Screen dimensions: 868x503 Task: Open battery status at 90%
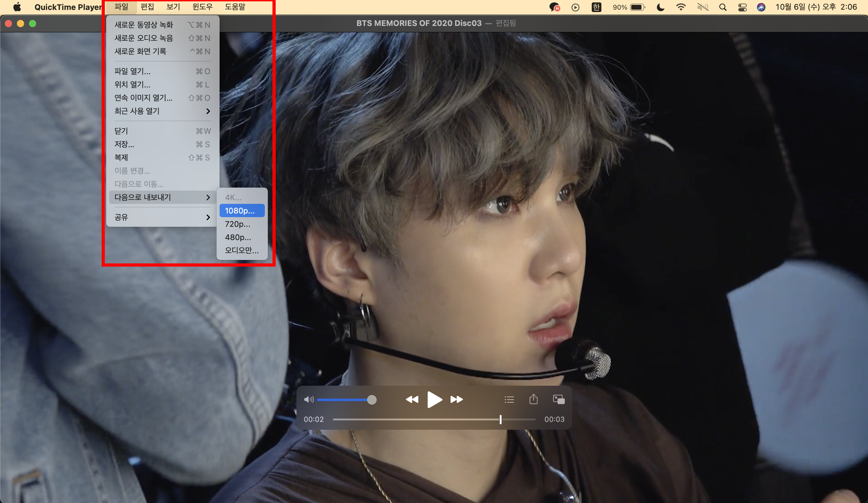coord(629,7)
